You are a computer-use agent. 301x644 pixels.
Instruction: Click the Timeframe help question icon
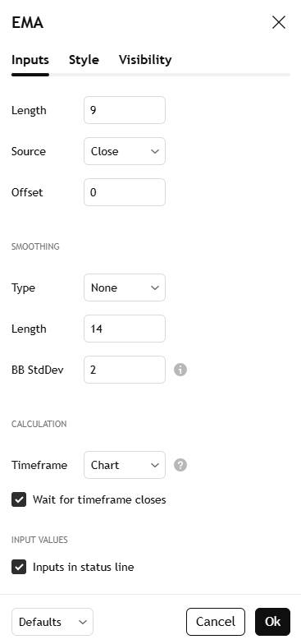180,465
